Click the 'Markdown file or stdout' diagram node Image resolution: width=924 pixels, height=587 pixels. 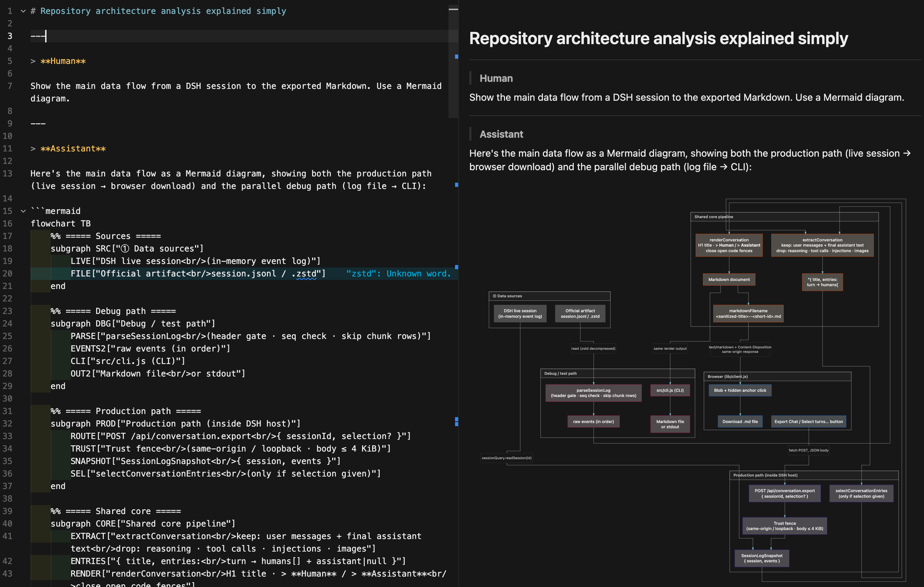click(670, 424)
